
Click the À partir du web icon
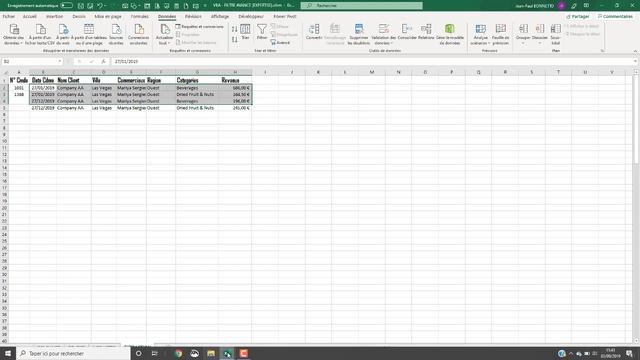63,29
